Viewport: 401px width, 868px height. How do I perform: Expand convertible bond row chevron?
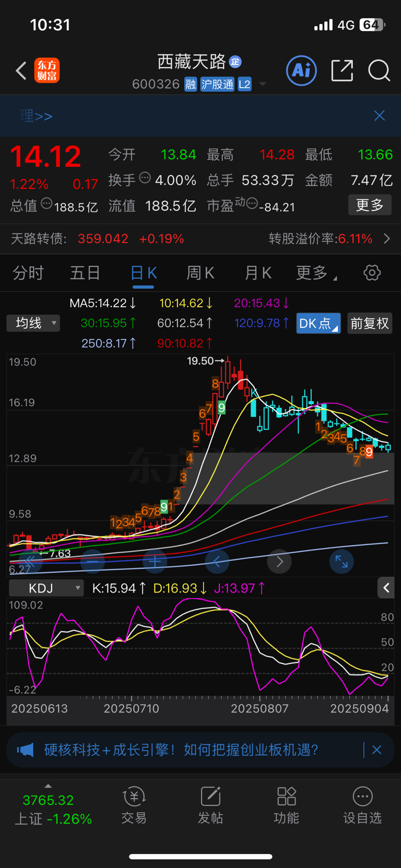pyautogui.click(x=387, y=239)
